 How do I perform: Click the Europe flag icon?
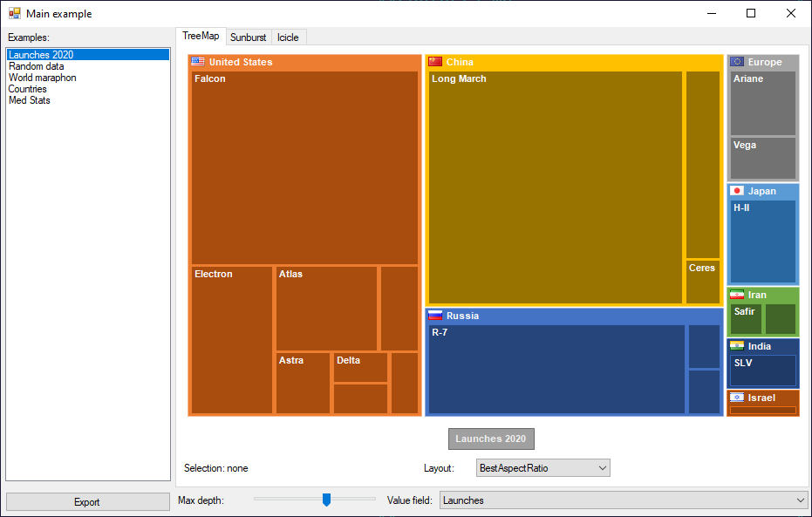735,62
